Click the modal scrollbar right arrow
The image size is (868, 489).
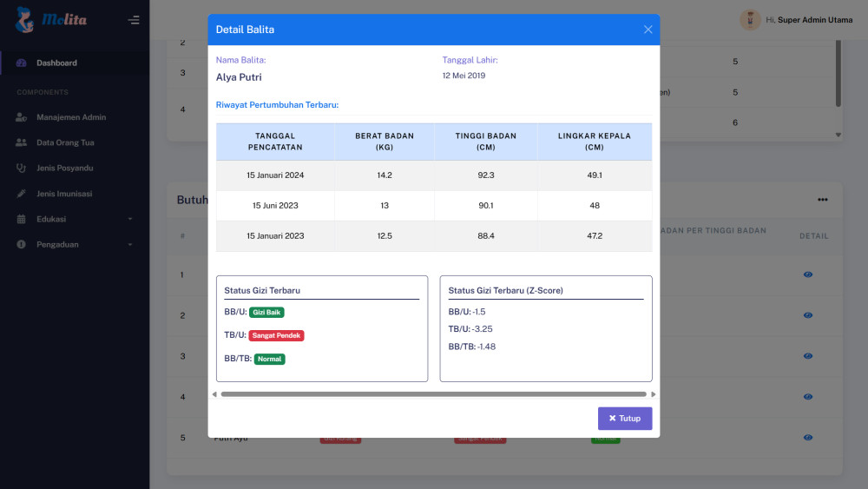[x=654, y=394]
